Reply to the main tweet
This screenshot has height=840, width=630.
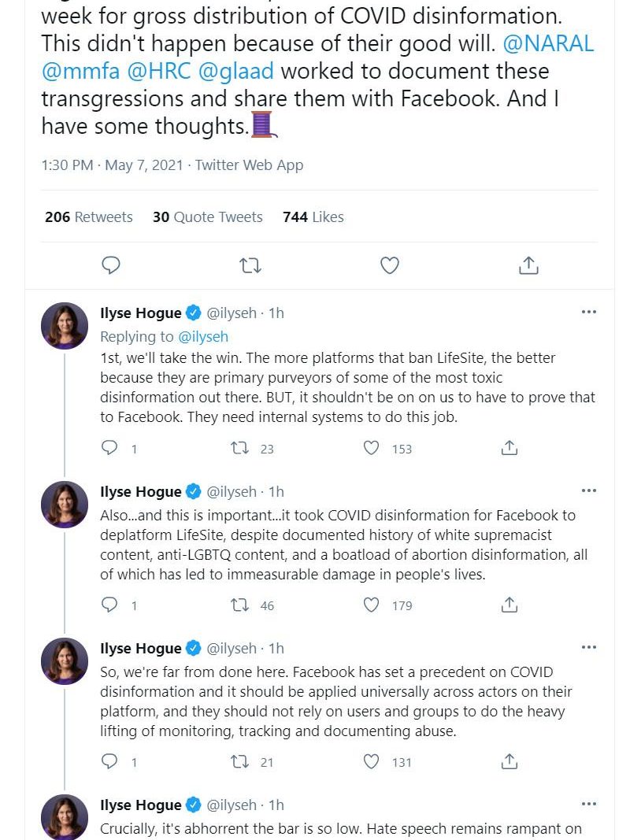tap(111, 265)
